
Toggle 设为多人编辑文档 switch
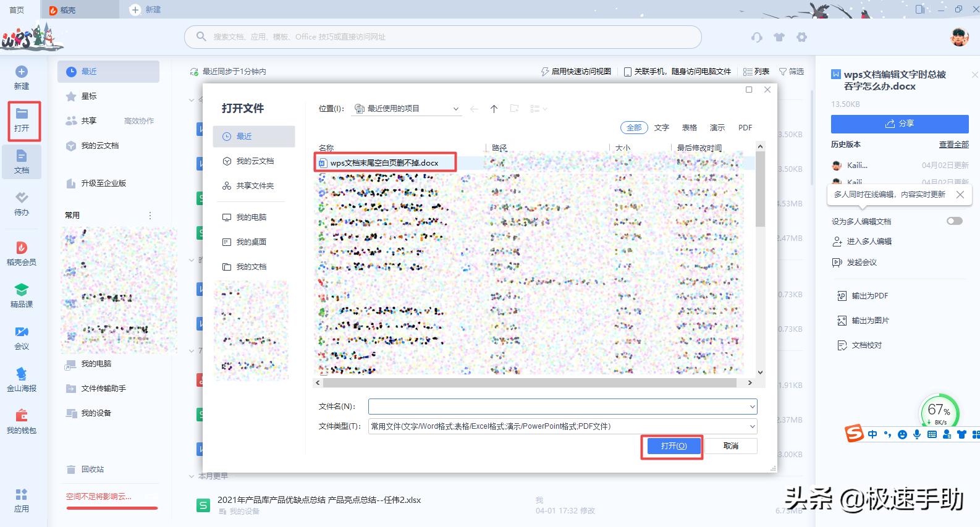coord(955,221)
